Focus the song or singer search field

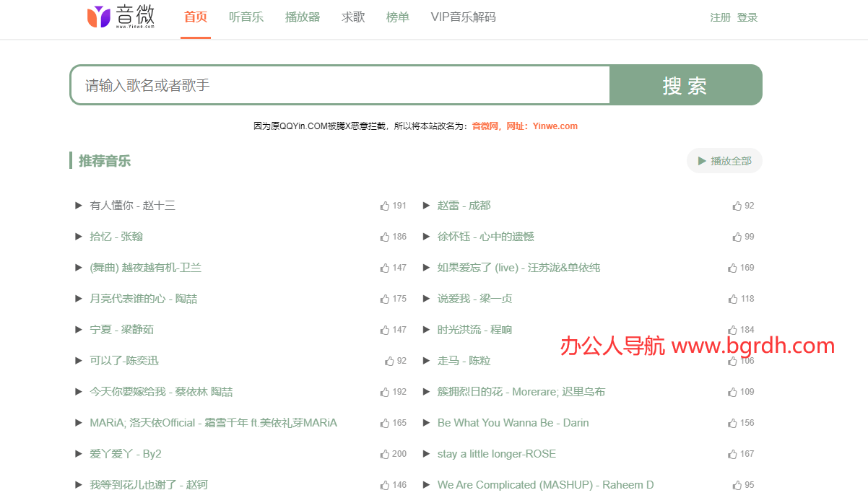click(x=340, y=85)
